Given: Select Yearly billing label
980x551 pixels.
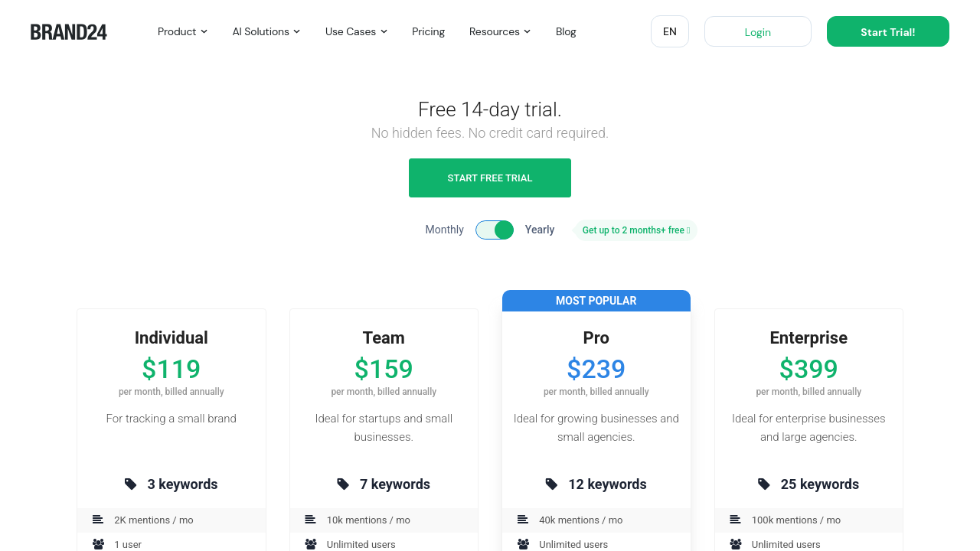Looking at the screenshot, I should click(540, 230).
